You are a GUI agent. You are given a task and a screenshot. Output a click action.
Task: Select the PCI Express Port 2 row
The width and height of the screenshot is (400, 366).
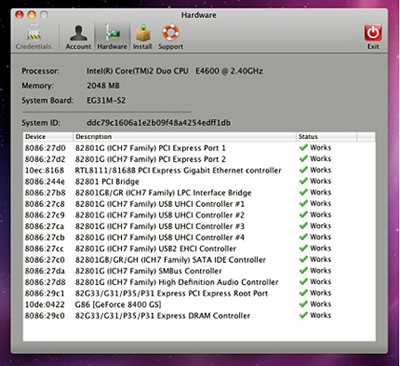click(x=199, y=159)
